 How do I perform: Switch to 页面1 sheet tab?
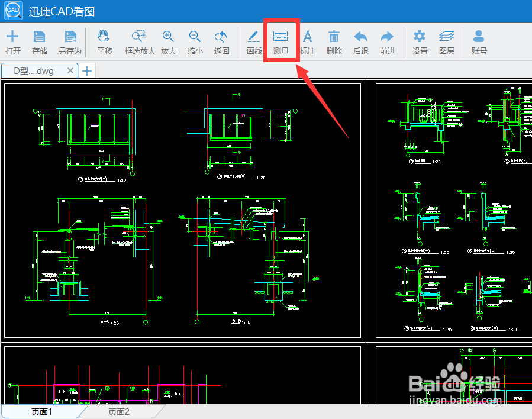42,412
